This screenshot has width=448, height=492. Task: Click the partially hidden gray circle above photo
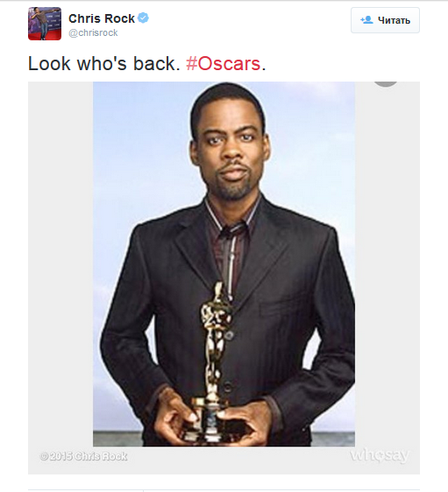(x=386, y=84)
